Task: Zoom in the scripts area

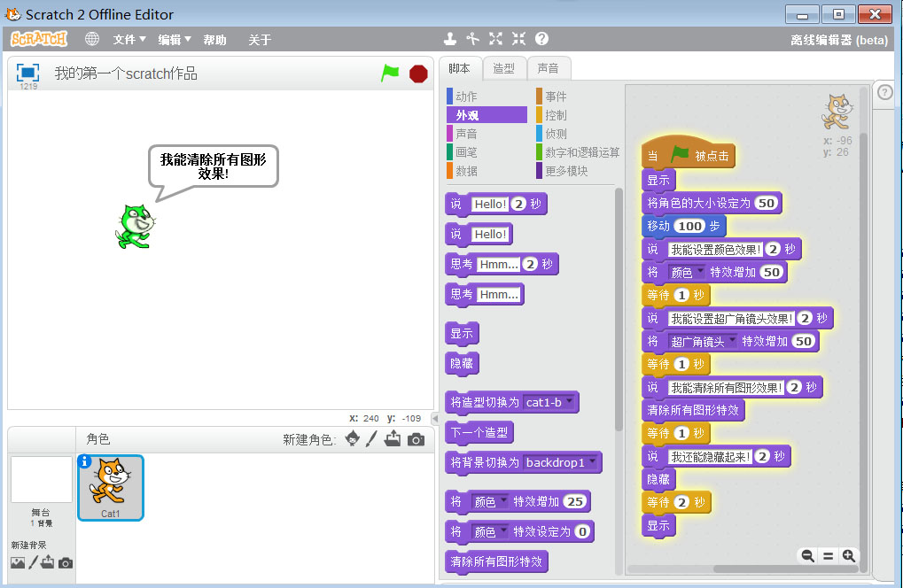Action: click(848, 556)
